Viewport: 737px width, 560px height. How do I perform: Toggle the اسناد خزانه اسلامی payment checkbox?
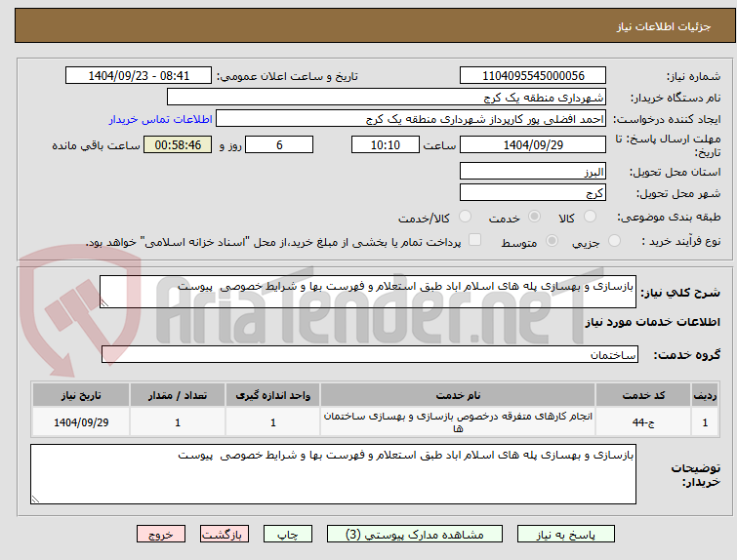475,240
